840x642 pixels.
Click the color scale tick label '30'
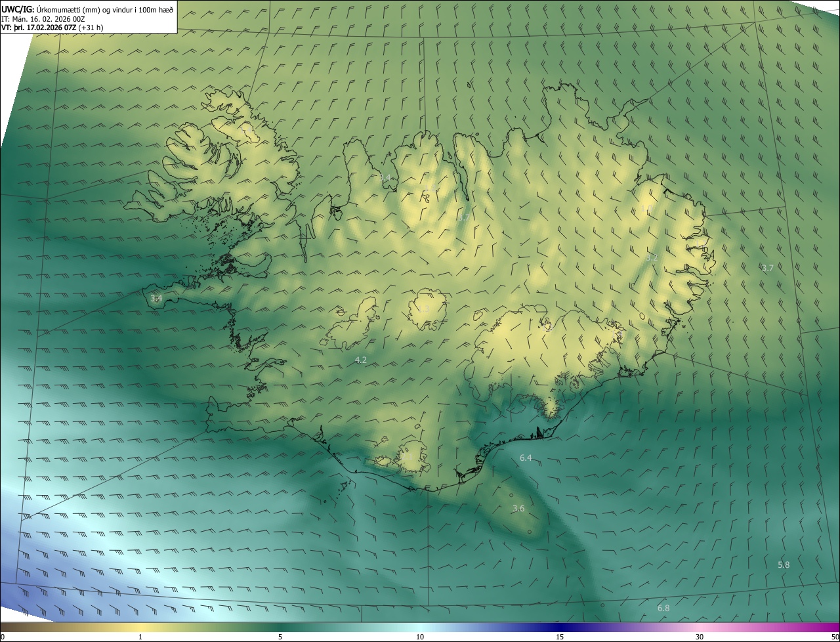(700, 637)
